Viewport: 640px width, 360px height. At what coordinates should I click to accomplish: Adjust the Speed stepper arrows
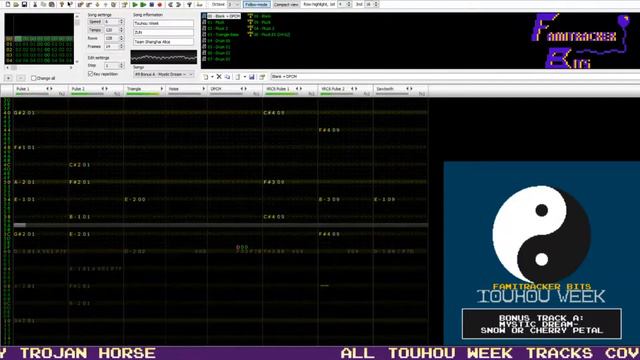coord(121,22)
